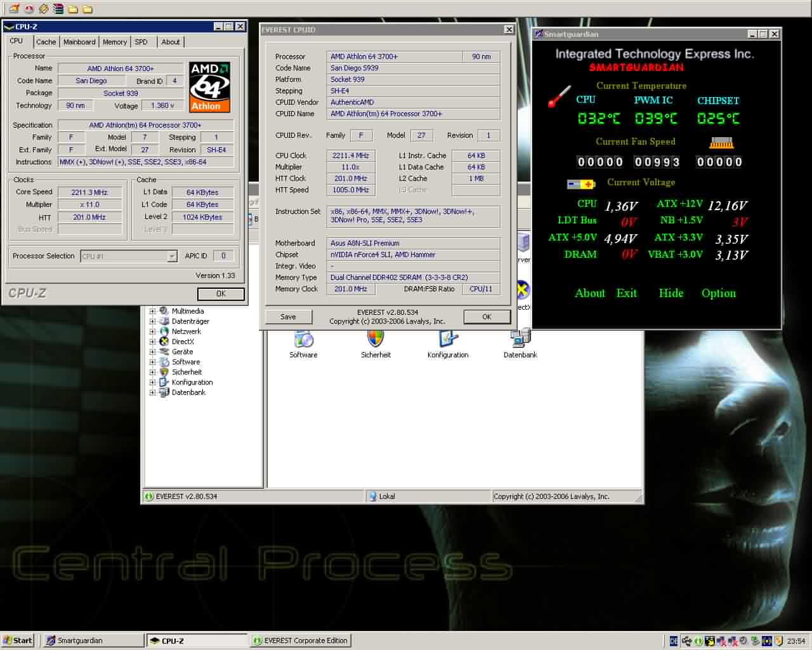The height and width of the screenshot is (650, 812).
Task: Click Option in Smartguardian
Action: [719, 293]
